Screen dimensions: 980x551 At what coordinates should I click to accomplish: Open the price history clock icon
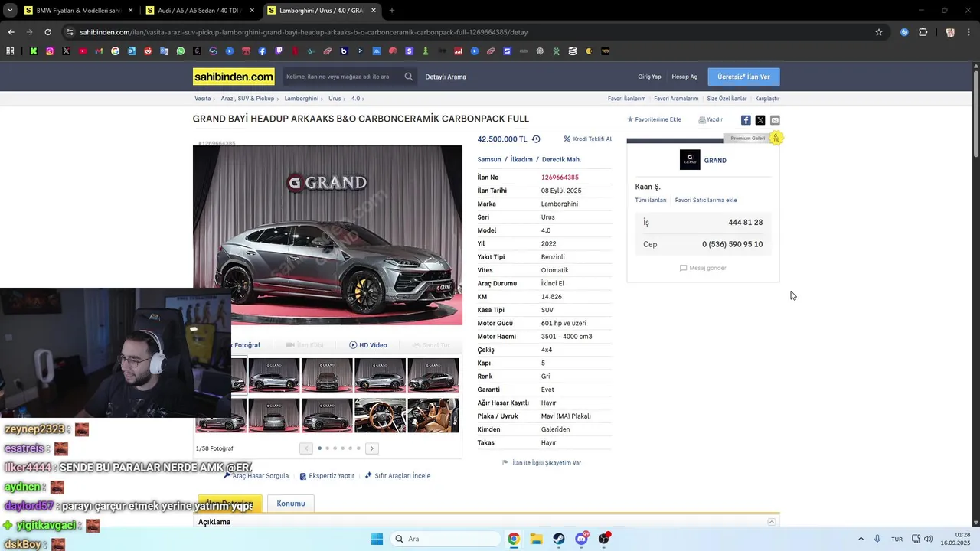click(536, 139)
